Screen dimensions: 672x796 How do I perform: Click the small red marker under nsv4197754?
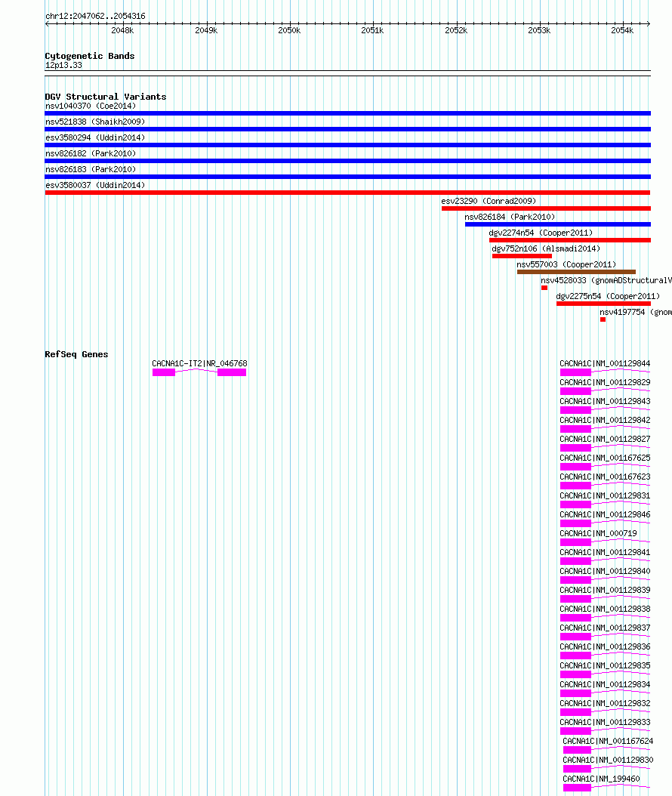pos(603,319)
